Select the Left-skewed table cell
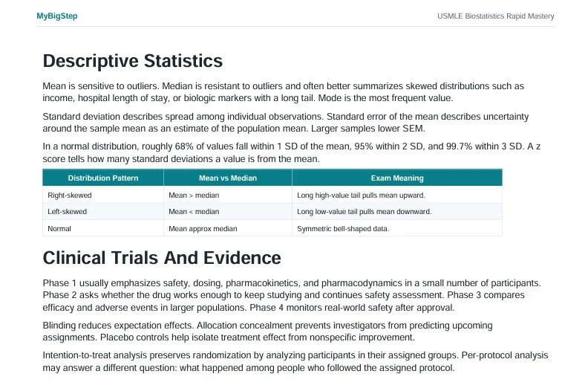Image resolution: width=588 pixels, height=388 pixels. [x=103, y=211]
